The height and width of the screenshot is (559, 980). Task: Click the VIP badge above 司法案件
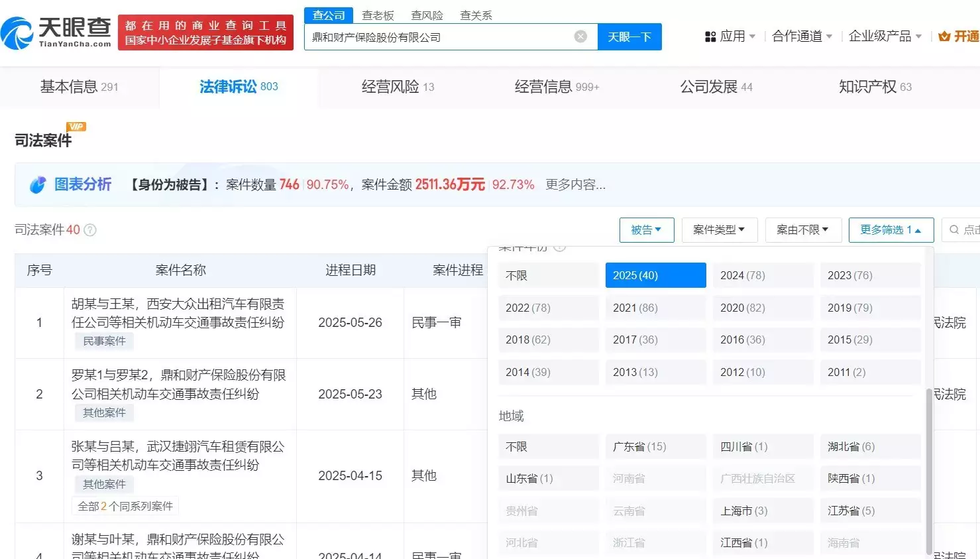(x=76, y=127)
